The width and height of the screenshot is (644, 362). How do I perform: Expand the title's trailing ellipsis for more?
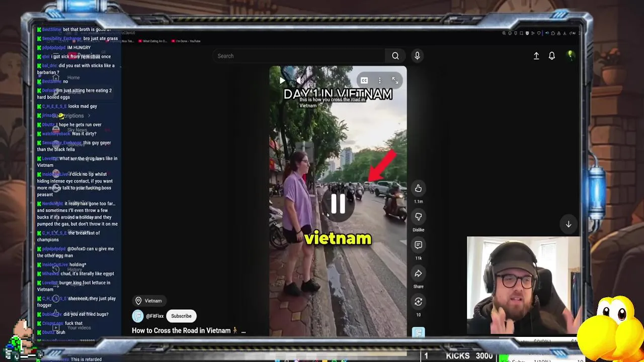click(244, 331)
